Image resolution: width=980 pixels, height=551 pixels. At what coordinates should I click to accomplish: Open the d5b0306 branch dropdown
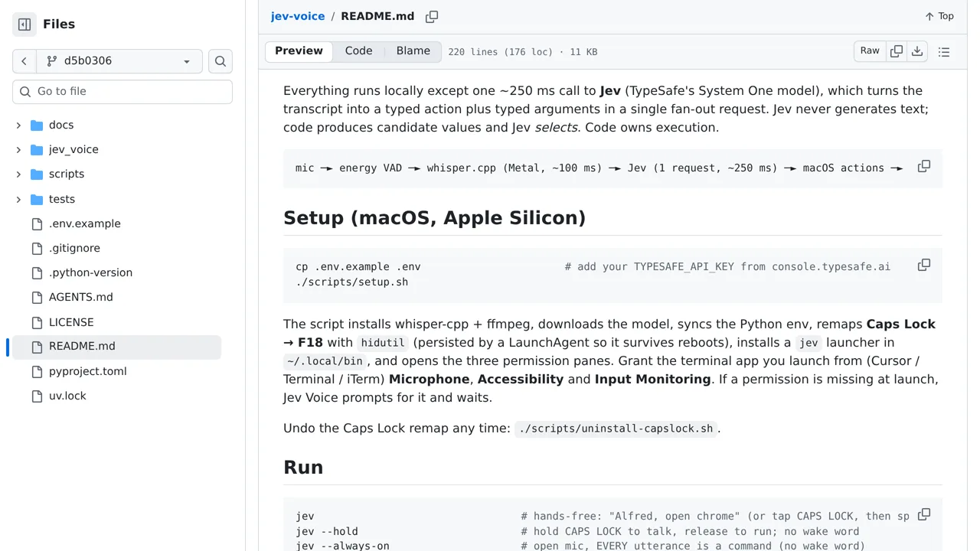tap(119, 61)
